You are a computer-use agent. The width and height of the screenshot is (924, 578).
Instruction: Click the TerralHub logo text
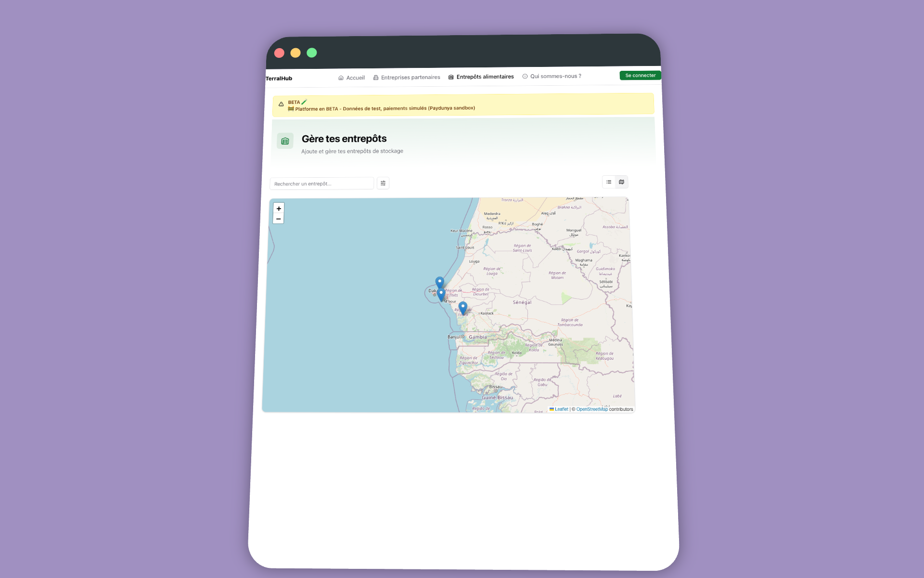coord(279,79)
